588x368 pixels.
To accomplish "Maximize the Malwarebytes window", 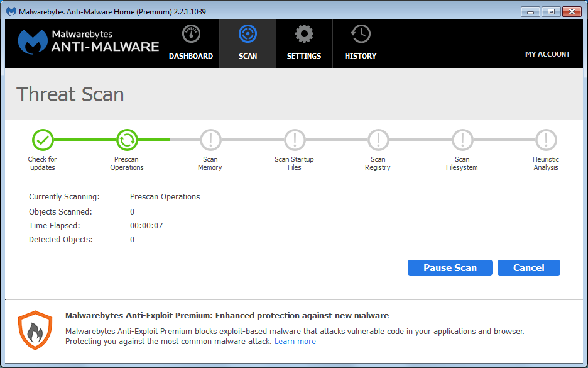I will [551, 12].
